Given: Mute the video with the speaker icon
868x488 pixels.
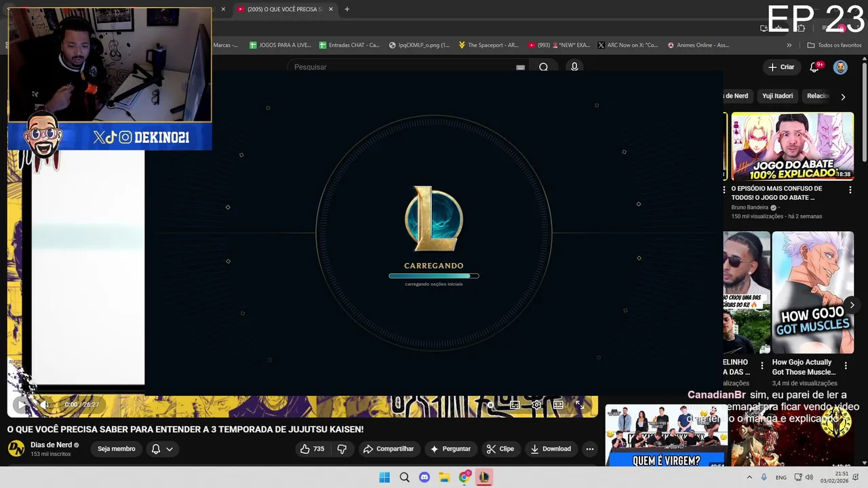Looking at the screenshot, I should 44,405.
